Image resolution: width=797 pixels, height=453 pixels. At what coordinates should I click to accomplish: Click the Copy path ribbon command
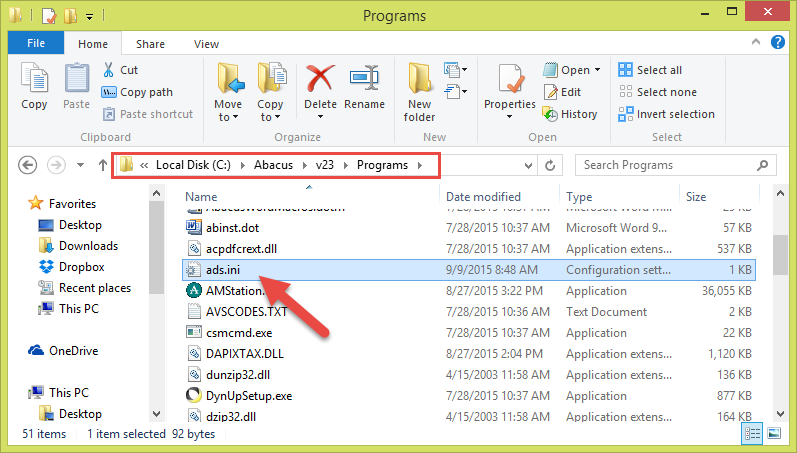137,92
